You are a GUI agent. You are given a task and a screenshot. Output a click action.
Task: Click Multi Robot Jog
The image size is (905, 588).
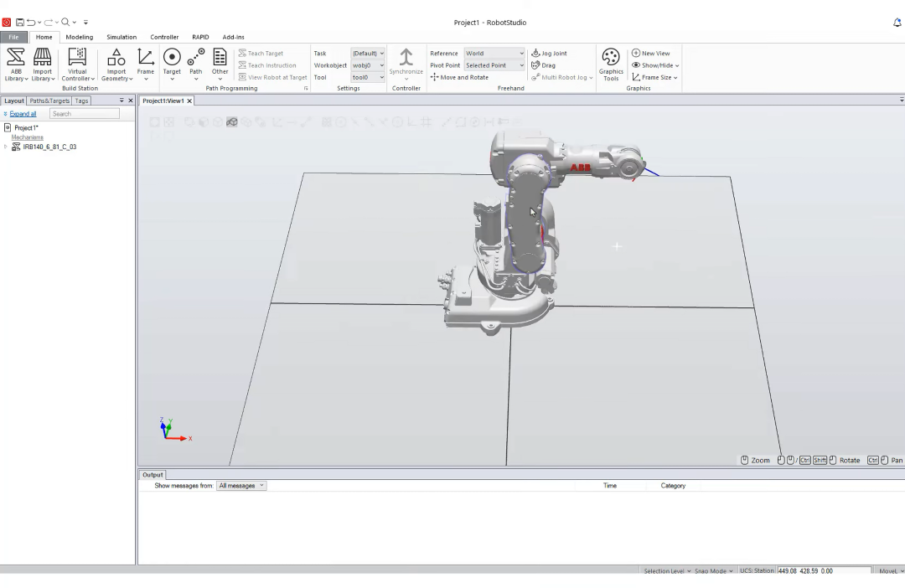click(561, 77)
